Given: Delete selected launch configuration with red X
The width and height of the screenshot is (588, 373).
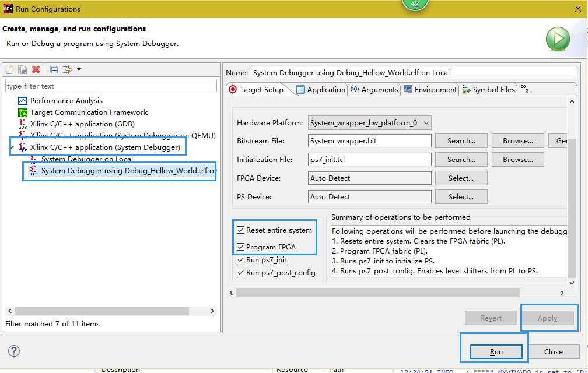Looking at the screenshot, I should click(36, 69).
